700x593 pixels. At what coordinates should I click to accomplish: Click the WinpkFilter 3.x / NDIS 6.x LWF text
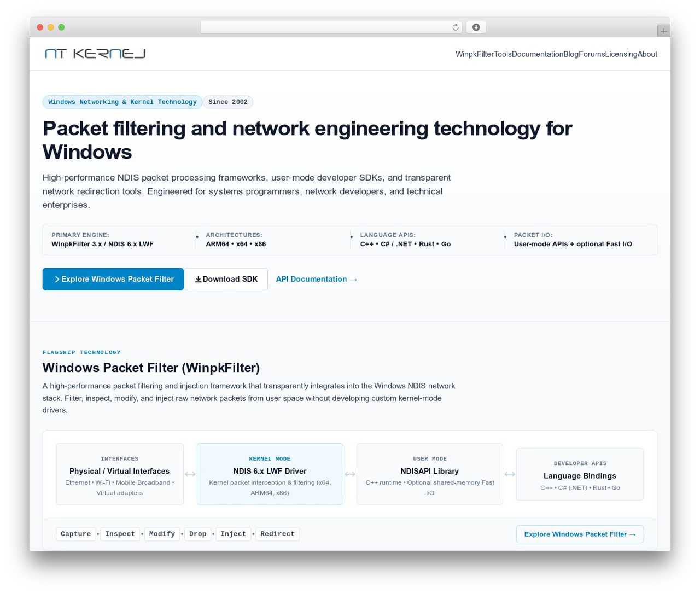[103, 244]
